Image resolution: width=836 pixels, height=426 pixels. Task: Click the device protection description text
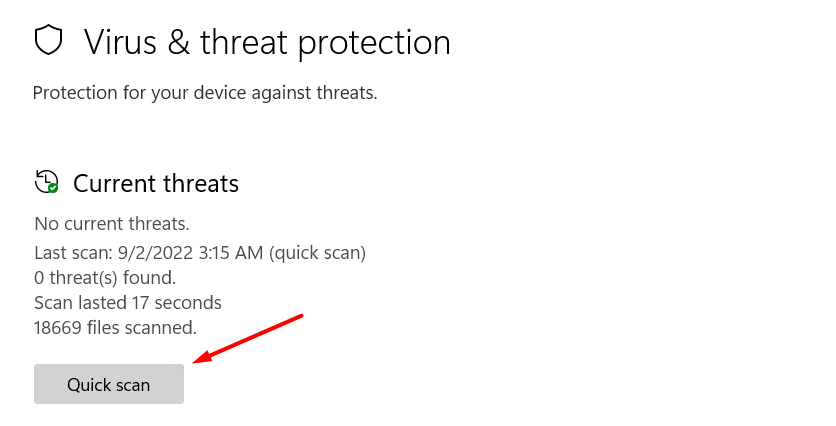205,93
